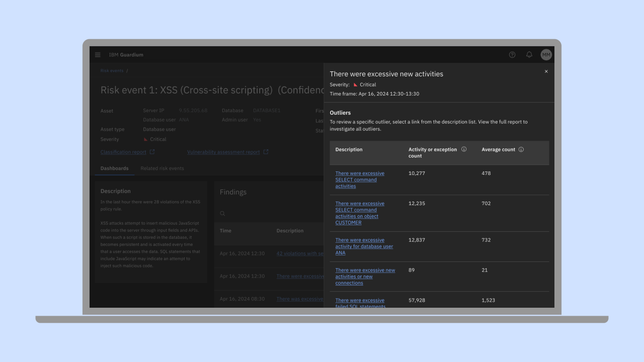This screenshot has width=644, height=362.
Task: Open the Classification report link
Action: (123, 152)
